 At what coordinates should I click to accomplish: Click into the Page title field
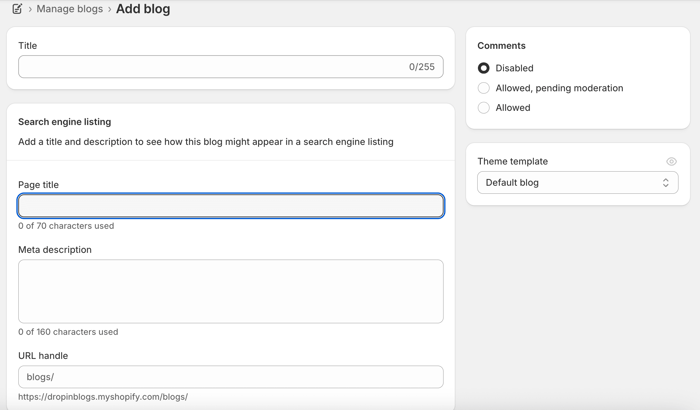pyautogui.click(x=231, y=206)
